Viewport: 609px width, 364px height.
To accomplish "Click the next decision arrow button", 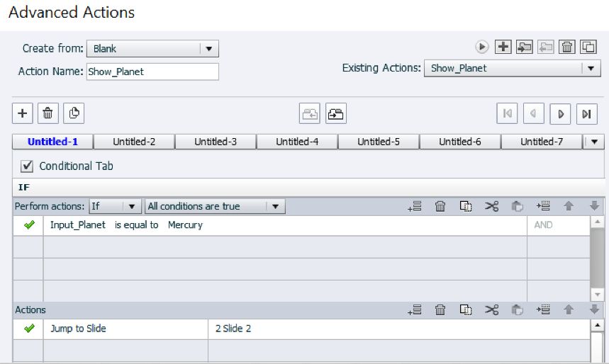I will pyautogui.click(x=561, y=113).
